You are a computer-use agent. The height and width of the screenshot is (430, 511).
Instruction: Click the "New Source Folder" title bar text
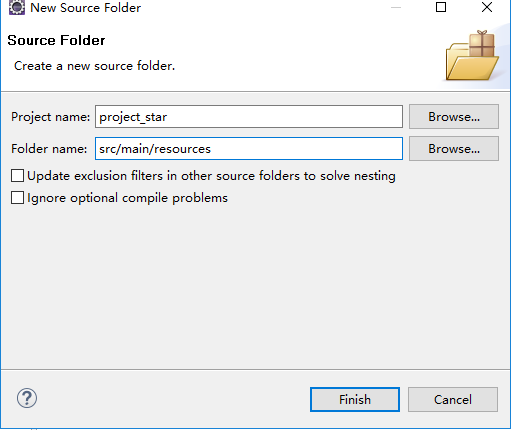85,8
